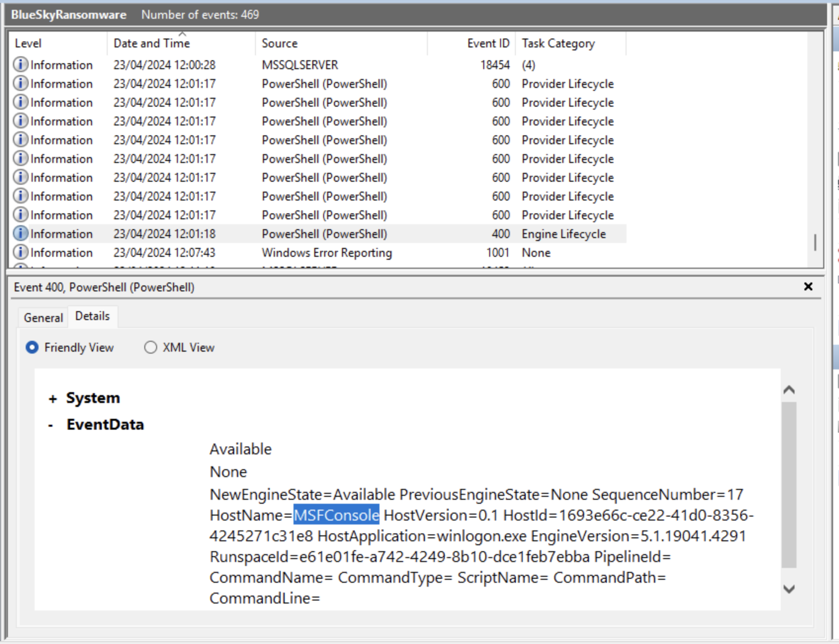Viewport: 839px width, 644px height.
Task: Click Event ID 18454 cell
Action: (495, 65)
